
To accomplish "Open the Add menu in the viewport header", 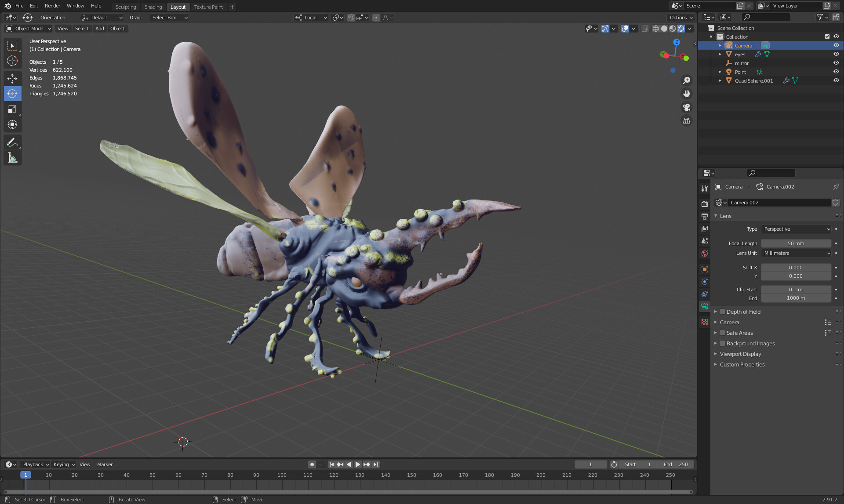I will 99,29.
